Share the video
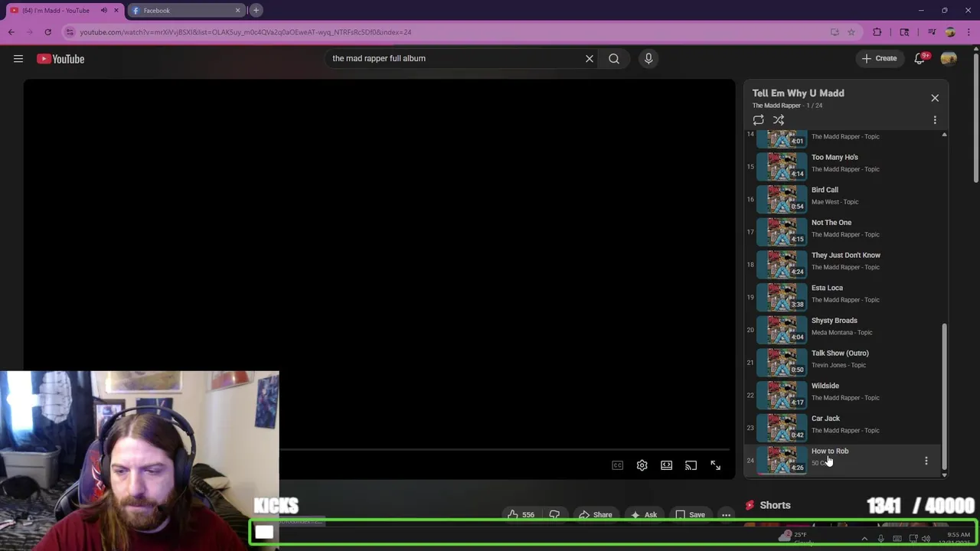This screenshot has width=980, height=551. [x=595, y=514]
